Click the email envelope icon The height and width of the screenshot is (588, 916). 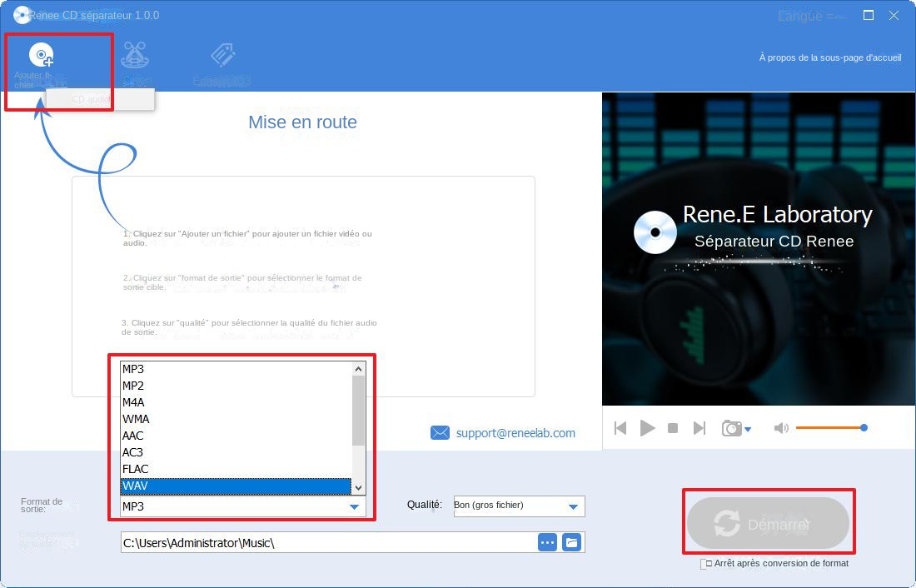pyautogui.click(x=440, y=432)
